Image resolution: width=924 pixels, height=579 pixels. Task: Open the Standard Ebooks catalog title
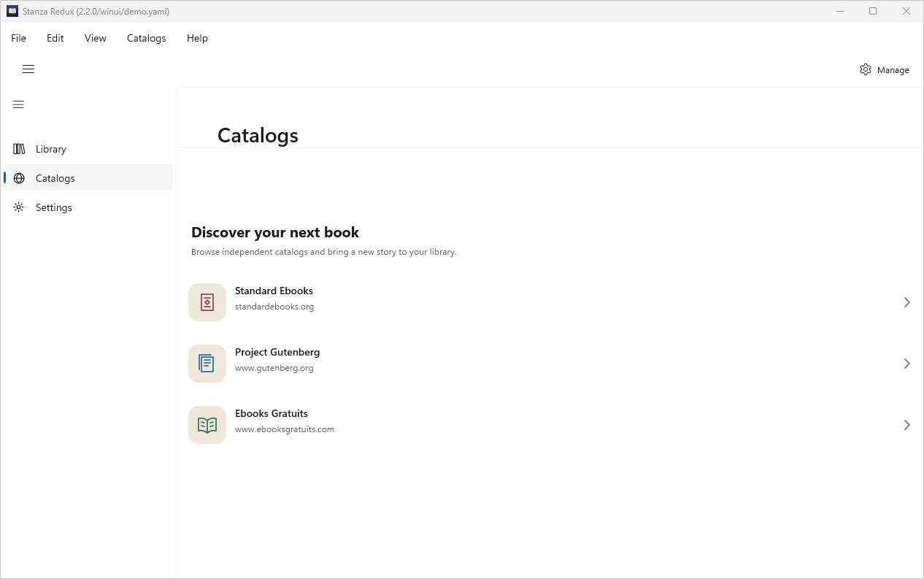(x=274, y=291)
